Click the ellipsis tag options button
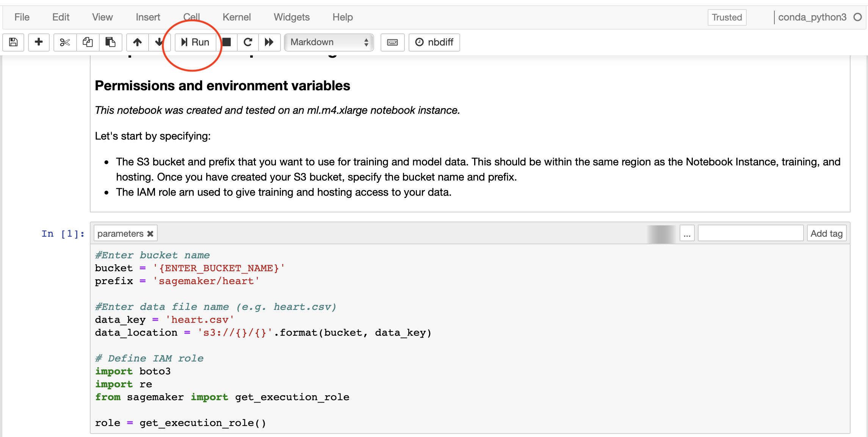The height and width of the screenshot is (437, 868). pos(687,234)
